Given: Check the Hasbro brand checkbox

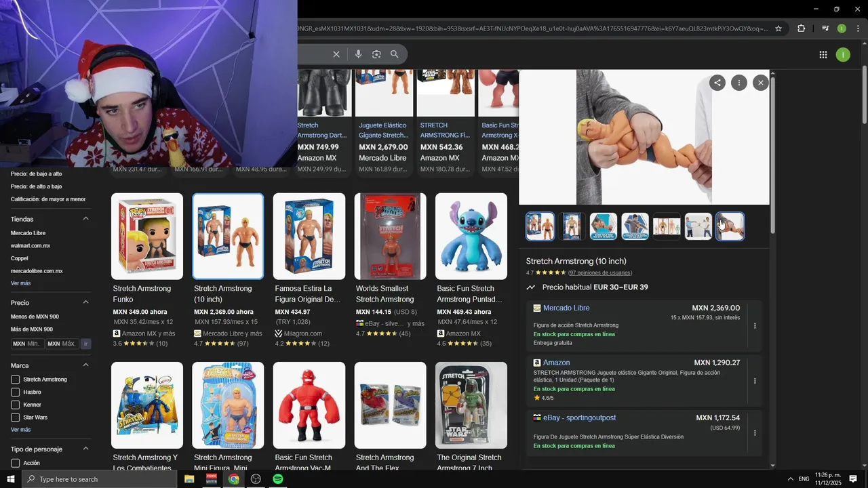Looking at the screenshot, I should coord(15,392).
